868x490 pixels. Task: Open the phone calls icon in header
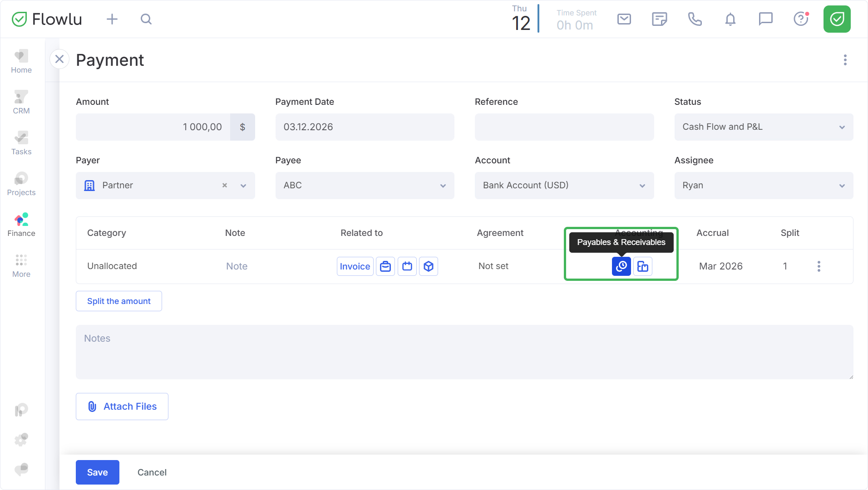point(695,19)
